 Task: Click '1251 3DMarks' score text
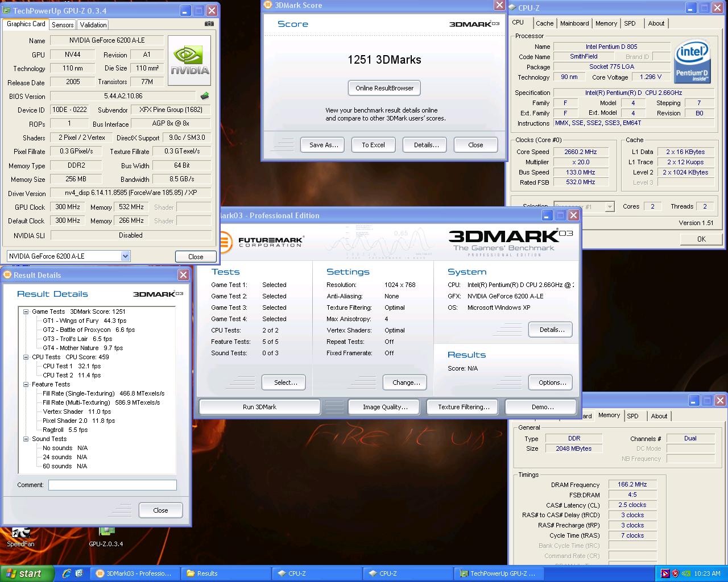click(x=384, y=60)
